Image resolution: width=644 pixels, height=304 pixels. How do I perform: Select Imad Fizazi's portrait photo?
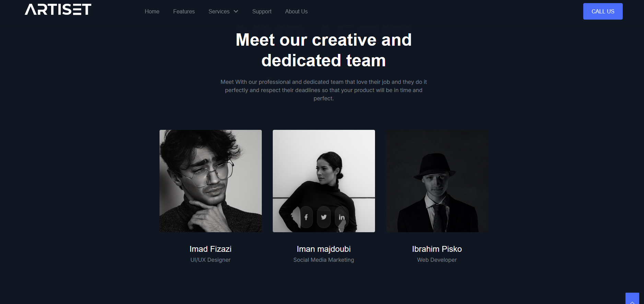(x=211, y=181)
